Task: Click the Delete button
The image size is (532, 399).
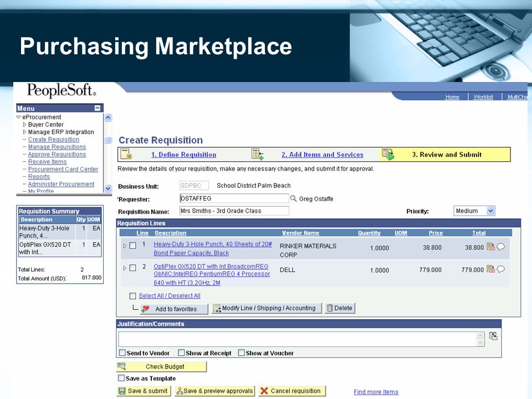Action: point(340,308)
